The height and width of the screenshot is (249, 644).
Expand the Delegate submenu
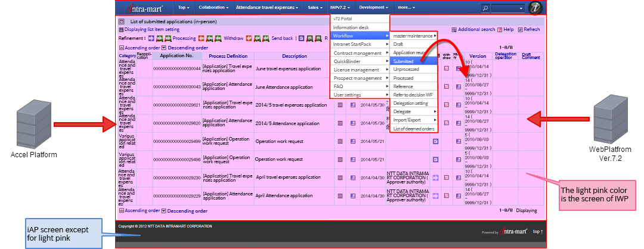(414, 111)
